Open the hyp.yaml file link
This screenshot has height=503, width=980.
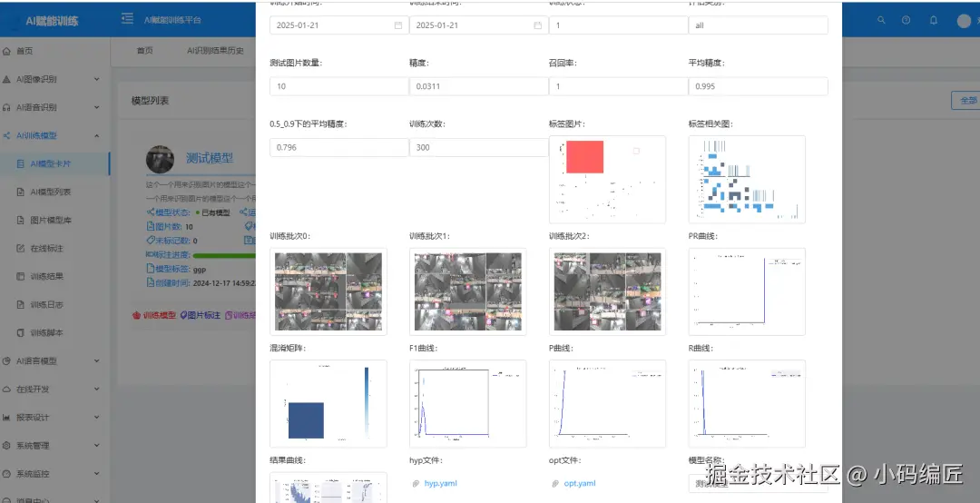tap(441, 484)
